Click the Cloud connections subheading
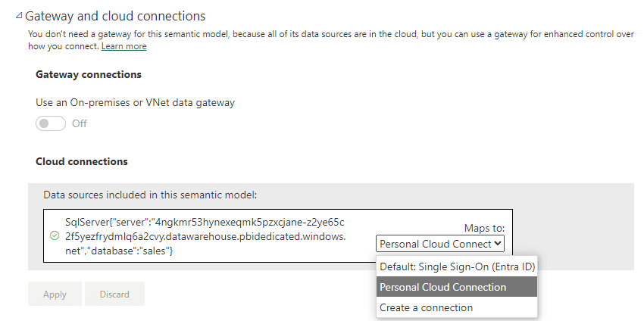Screen dimensions: 644x321 [82, 161]
